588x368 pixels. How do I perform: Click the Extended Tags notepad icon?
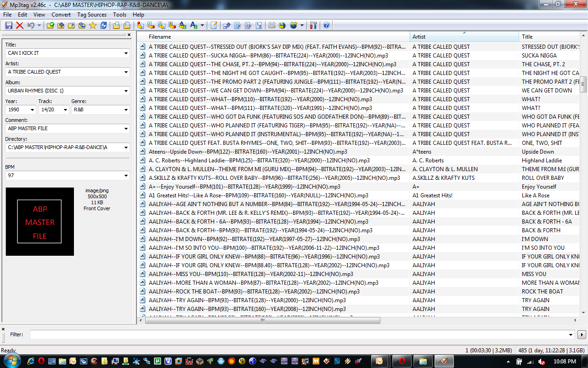click(x=214, y=25)
